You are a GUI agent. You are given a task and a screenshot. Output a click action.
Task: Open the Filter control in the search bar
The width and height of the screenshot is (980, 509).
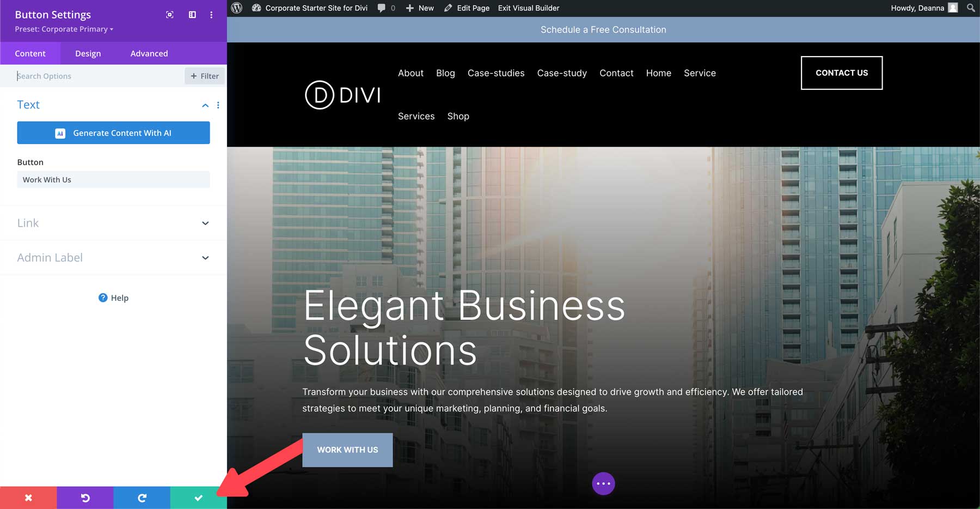tap(205, 76)
